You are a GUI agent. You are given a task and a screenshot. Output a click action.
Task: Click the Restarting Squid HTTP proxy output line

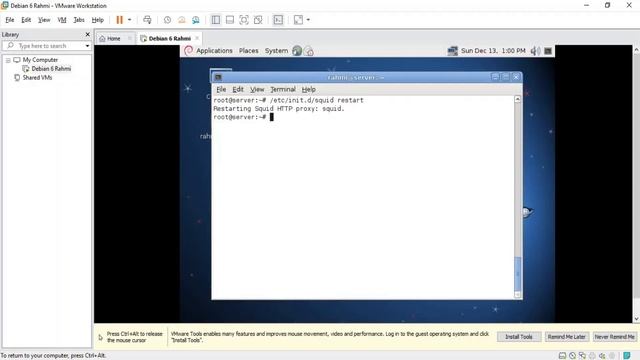click(x=279, y=109)
